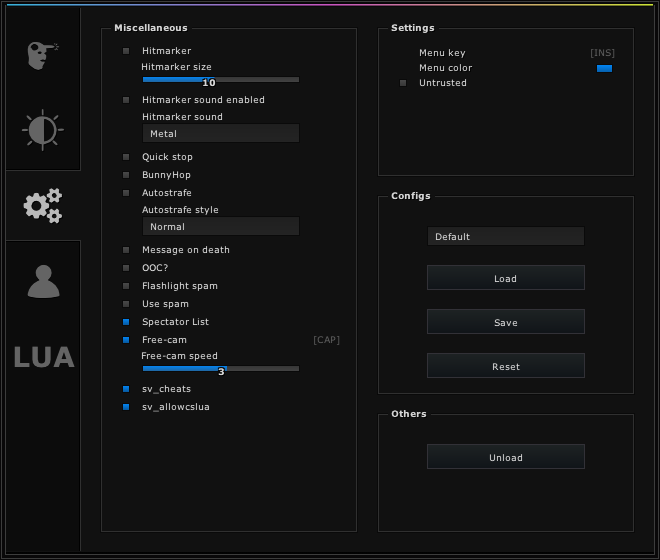Click the Menu key label

442,53
